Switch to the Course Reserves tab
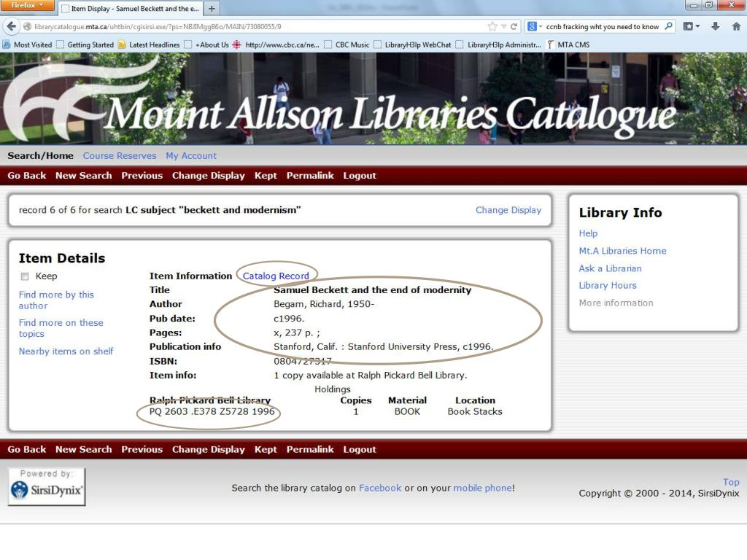The image size is (747, 560). [x=120, y=156]
